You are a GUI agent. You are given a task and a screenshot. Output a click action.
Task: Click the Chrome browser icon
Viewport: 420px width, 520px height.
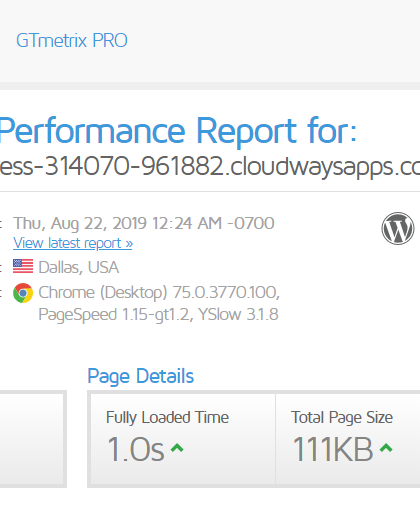[x=23, y=293]
